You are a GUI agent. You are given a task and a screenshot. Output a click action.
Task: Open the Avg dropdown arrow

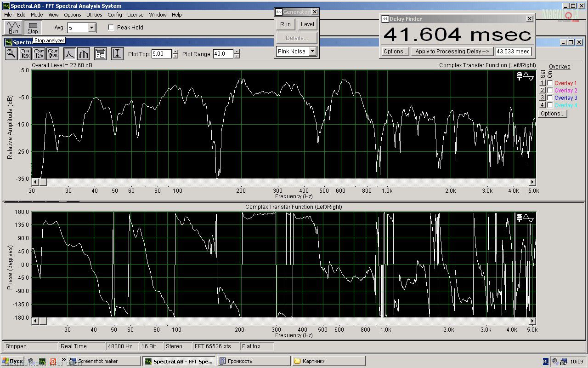91,28
